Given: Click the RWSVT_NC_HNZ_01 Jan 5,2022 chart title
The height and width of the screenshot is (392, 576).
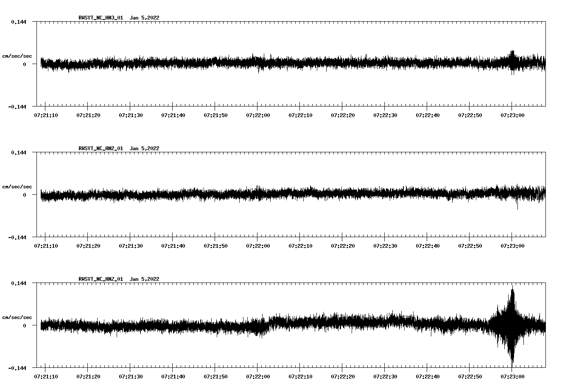Looking at the screenshot, I should click(119, 279).
